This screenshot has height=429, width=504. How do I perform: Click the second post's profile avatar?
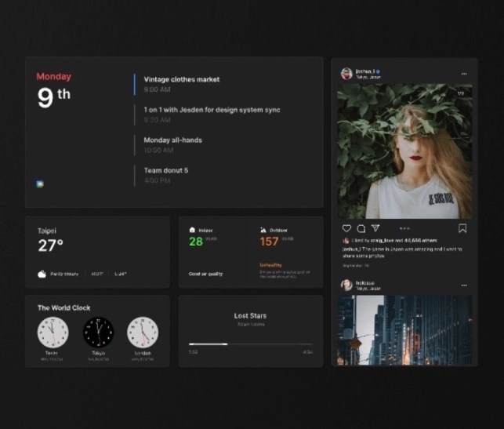(346, 285)
